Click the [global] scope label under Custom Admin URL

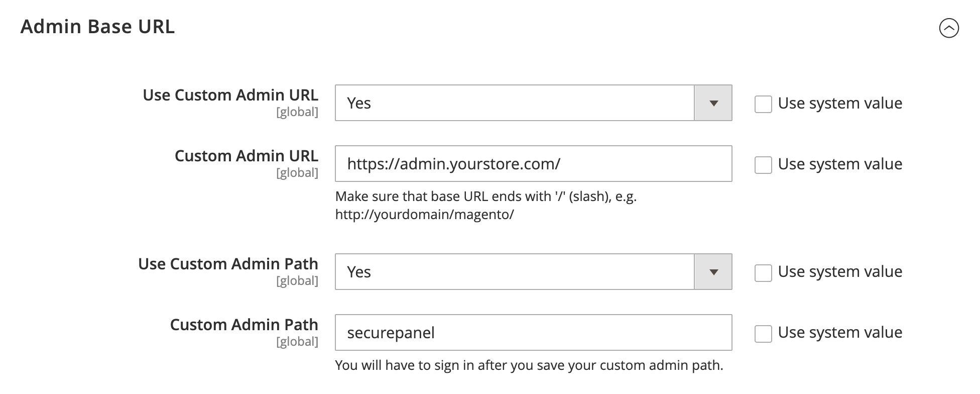click(x=298, y=172)
